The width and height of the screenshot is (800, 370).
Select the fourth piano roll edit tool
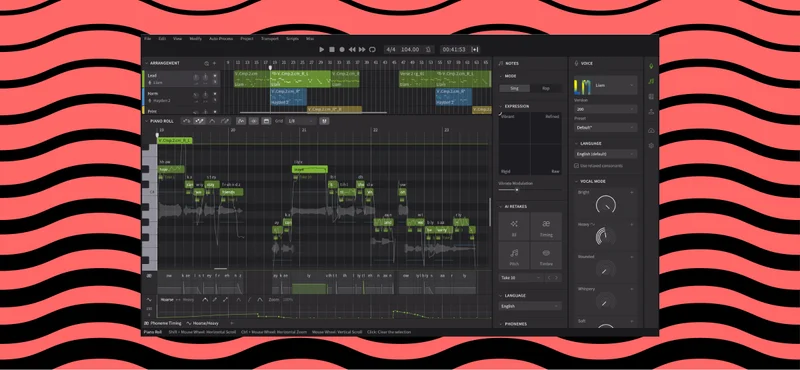coord(225,121)
